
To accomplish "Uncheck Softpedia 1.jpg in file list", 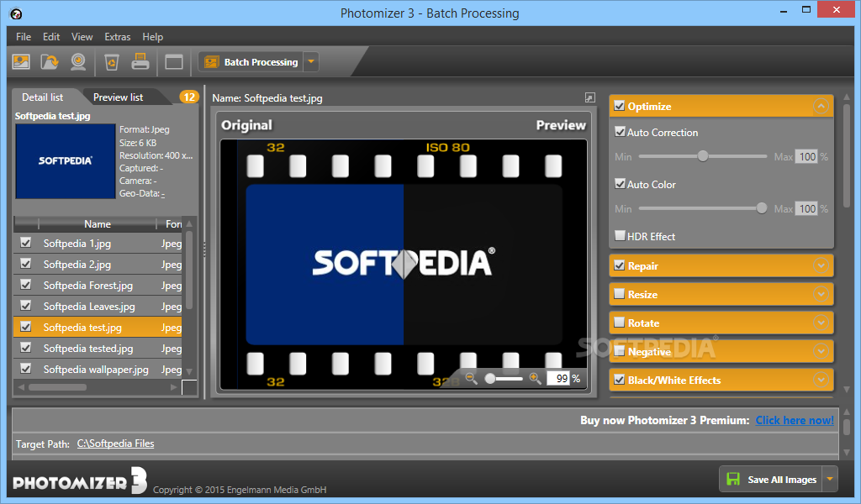I will click(25, 243).
